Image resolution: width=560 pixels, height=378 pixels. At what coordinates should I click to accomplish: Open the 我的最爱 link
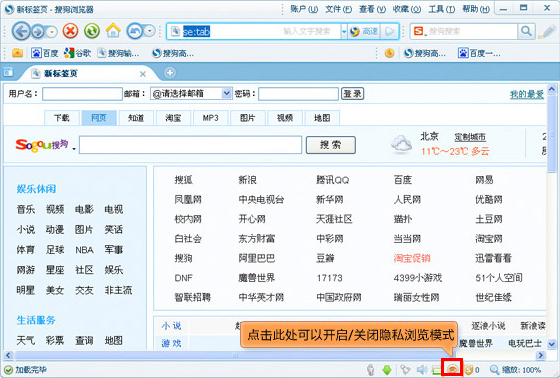[x=526, y=94]
